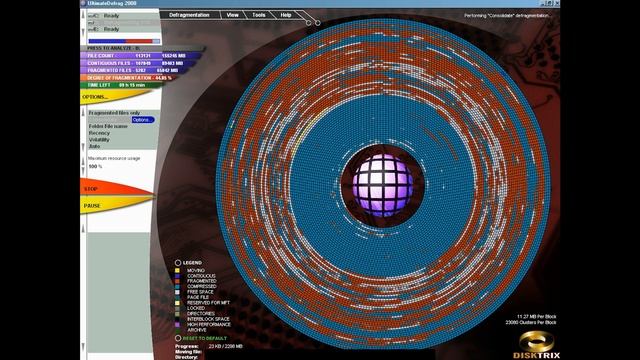Pick the Locked color swatch in legend
This screenshot has width=640, height=360.
pos(177,308)
